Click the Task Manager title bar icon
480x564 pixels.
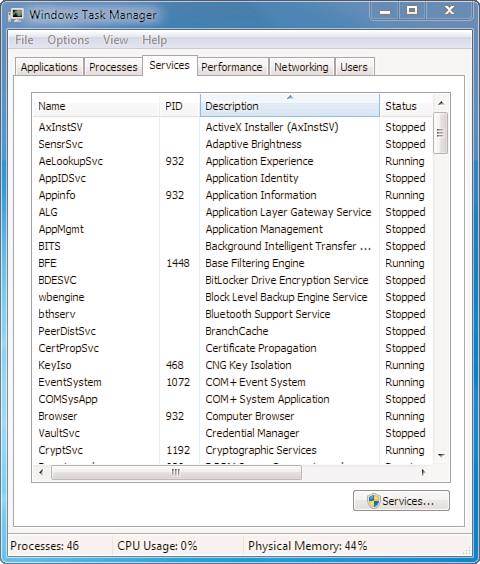[17, 14]
